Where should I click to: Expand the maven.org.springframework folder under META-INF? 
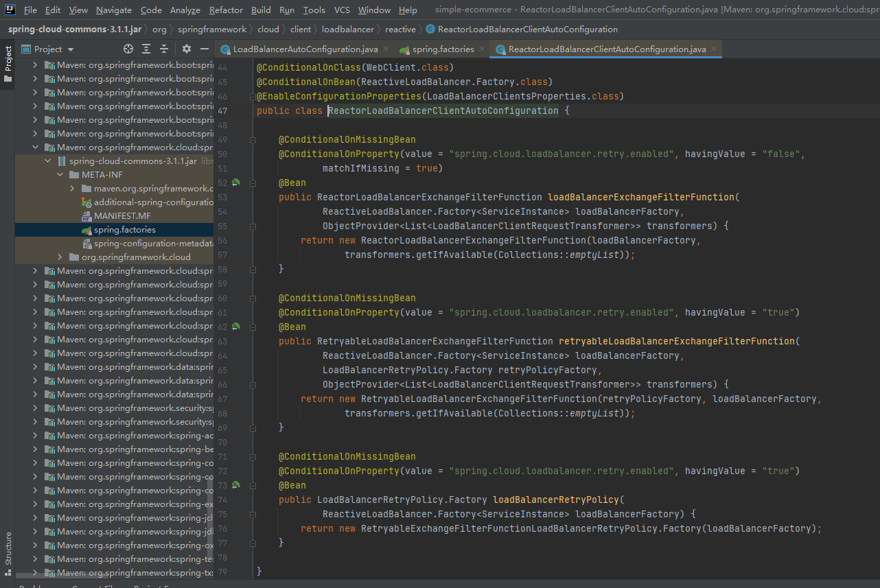71,189
